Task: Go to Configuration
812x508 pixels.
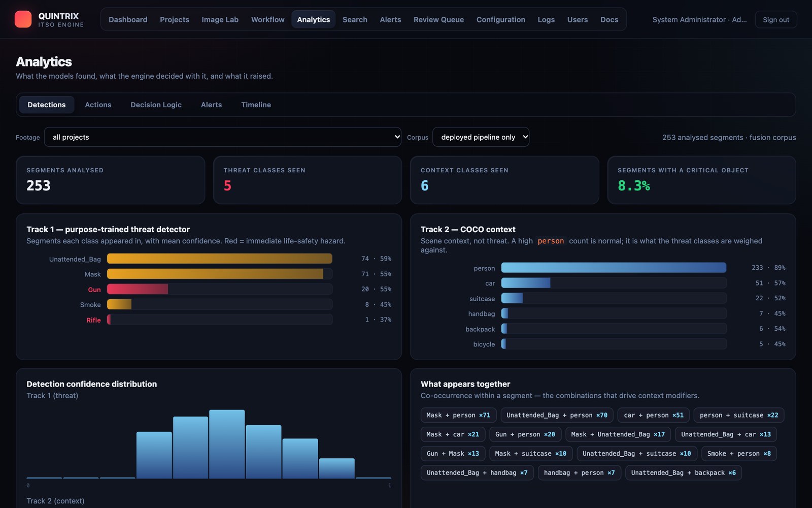Action: [x=501, y=19]
